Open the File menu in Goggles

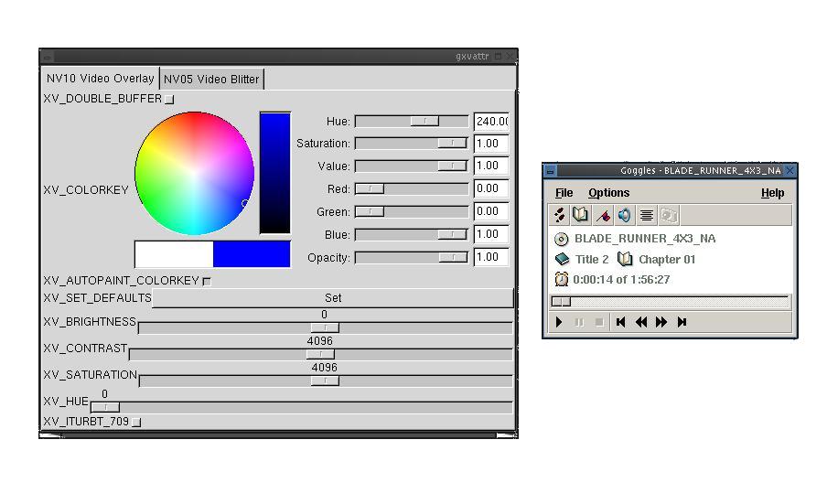tap(564, 193)
